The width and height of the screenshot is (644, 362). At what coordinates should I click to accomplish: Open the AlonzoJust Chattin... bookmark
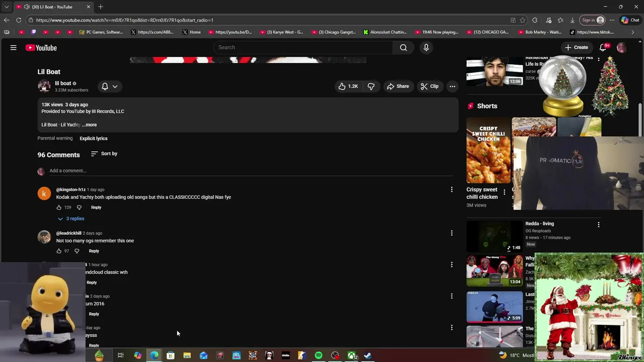tap(385, 32)
